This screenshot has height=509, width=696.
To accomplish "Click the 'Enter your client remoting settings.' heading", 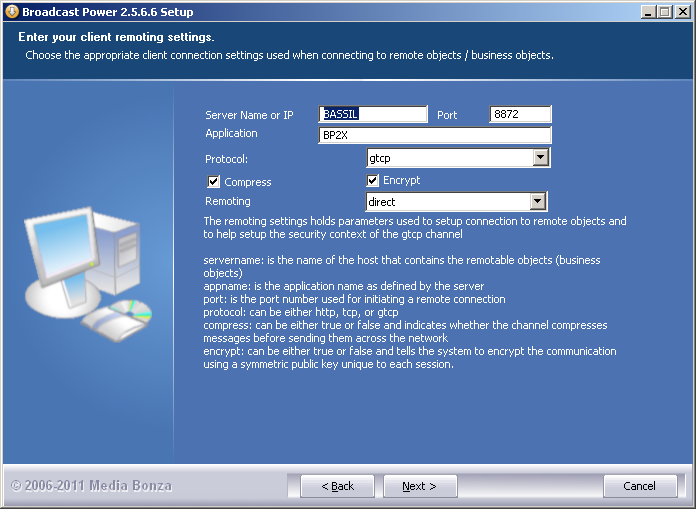I will point(116,37).
